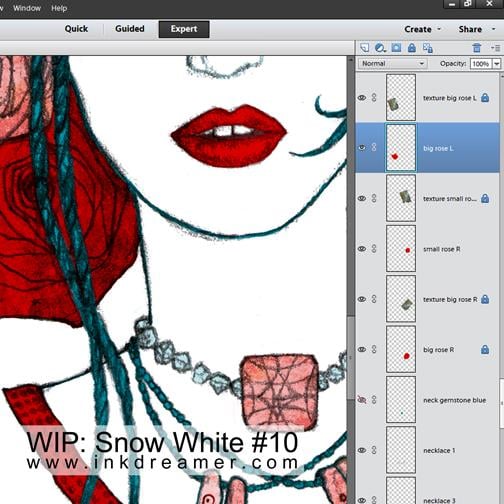The image size is (504, 504).
Task: Click the lock transparent pixels icon
Action: pyautogui.click(x=428, y=48)
